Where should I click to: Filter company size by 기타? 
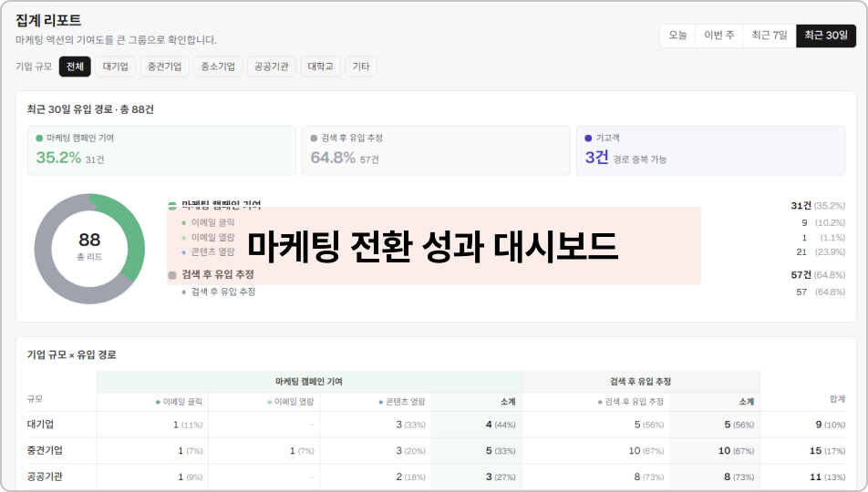click(361, 67)
